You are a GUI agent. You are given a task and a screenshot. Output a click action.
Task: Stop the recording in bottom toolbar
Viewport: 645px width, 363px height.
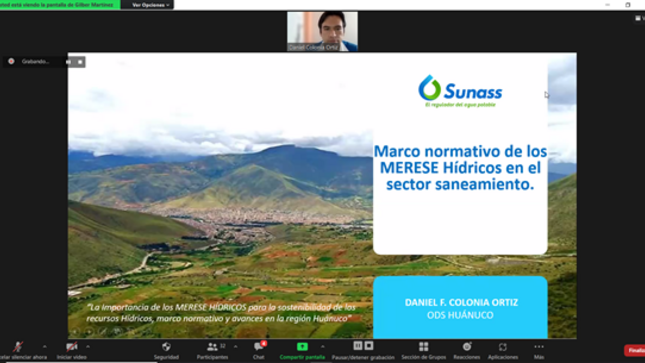coord(369,346)
